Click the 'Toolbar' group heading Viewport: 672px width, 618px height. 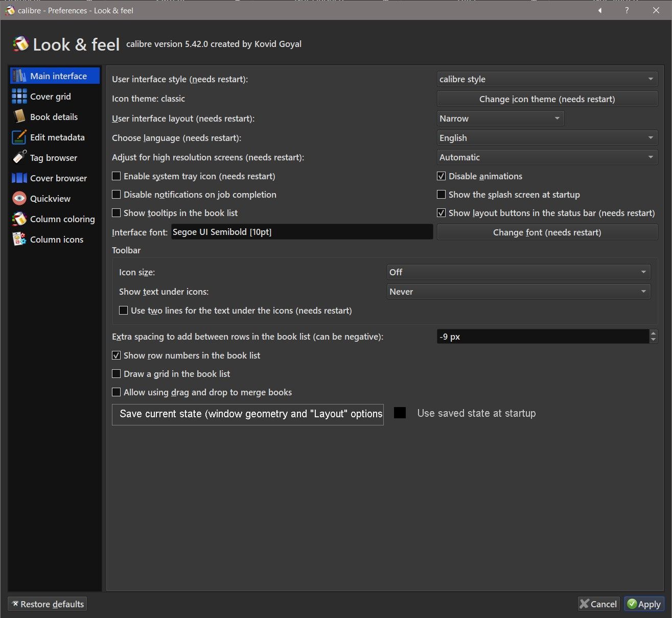coord(126,250)
